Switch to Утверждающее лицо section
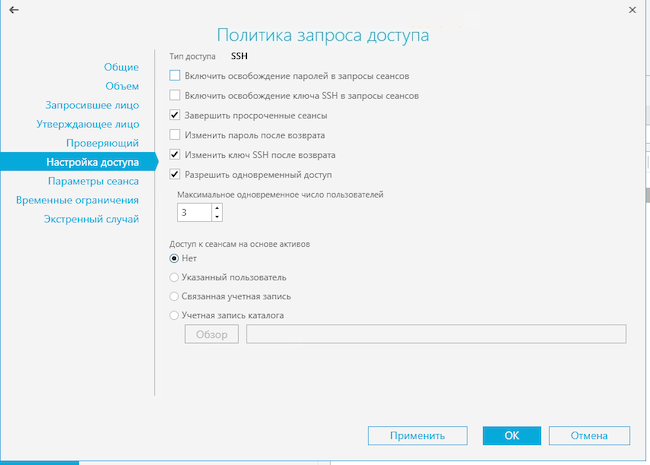This screenshot has height=465, width=650. [x=87, y=124]
